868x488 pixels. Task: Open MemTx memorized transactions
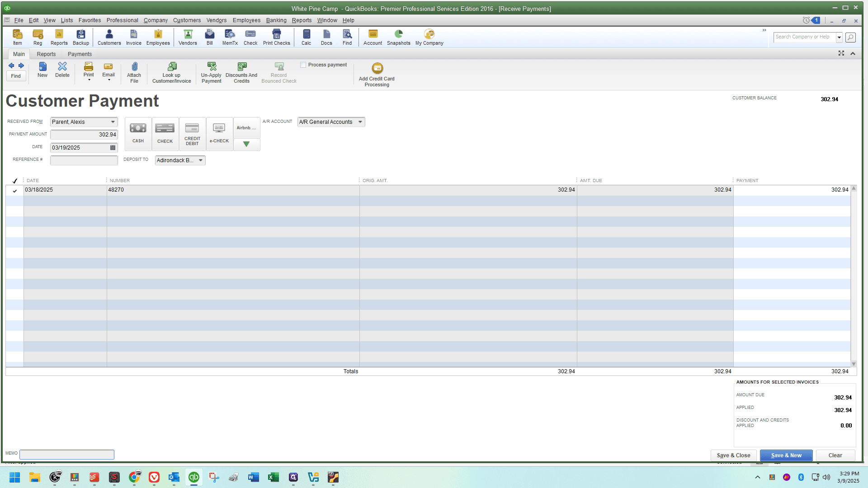[x=230, y=37]
